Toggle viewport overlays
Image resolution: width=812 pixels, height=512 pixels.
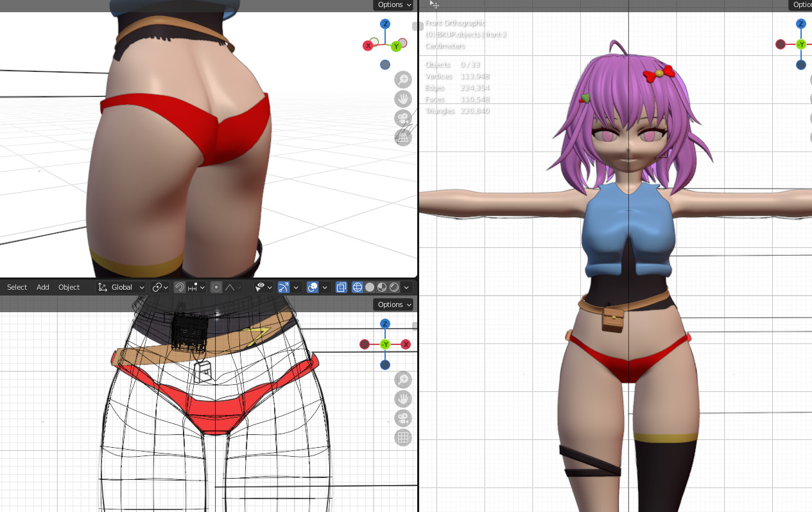coord(313,287)
